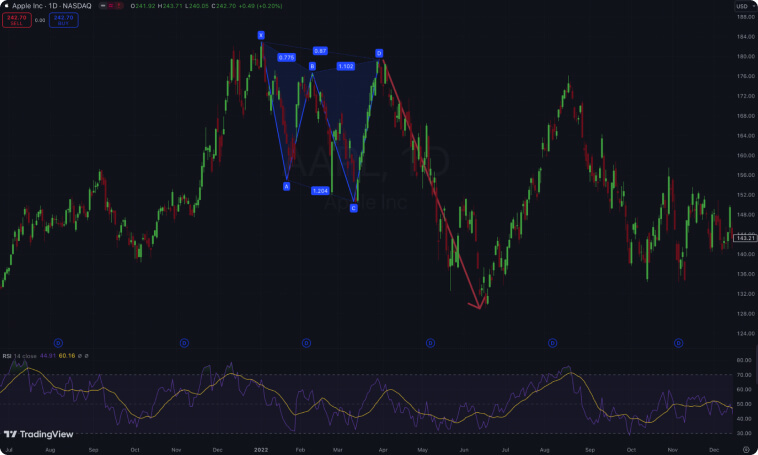Click the red 242.70 SELL button
This screenshot has width=758, height=455.
[17, 20]
